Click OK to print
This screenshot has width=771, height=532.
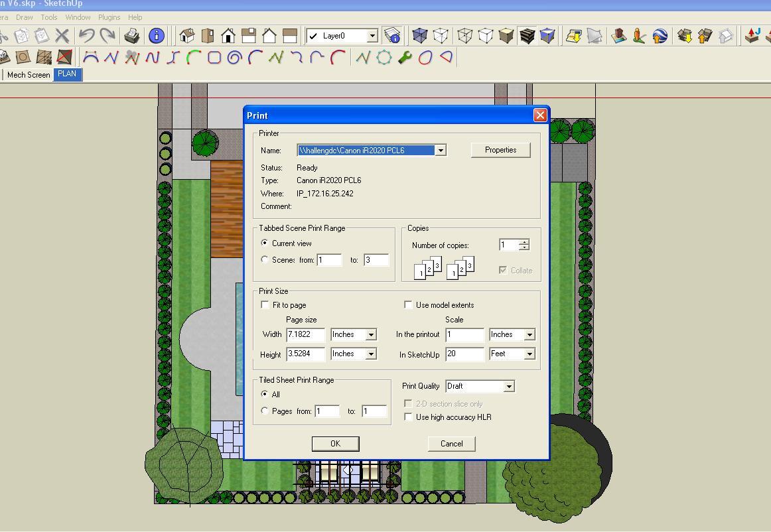click(335, 444)
